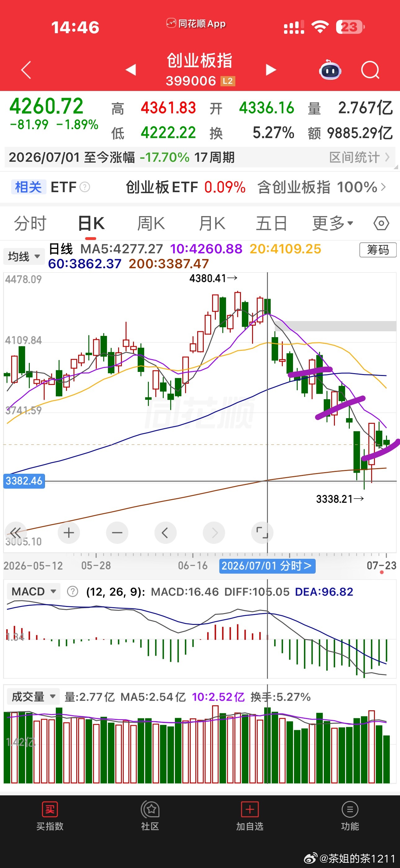This screenshot has width=400, height=868.
Task: Open the robot AI assistant icon
Action: (330, 70)
